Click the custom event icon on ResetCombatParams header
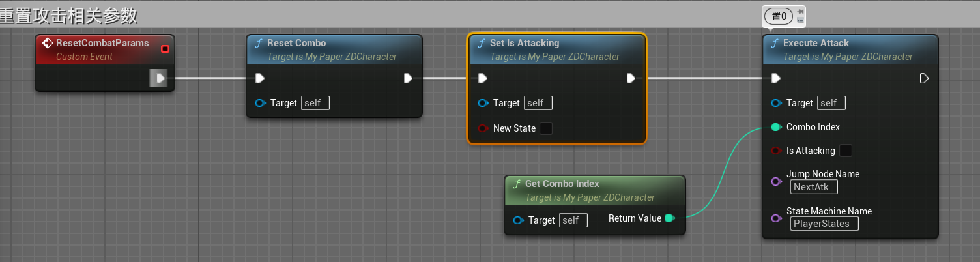Screen dimensions: 980x262 coord(47,43)
